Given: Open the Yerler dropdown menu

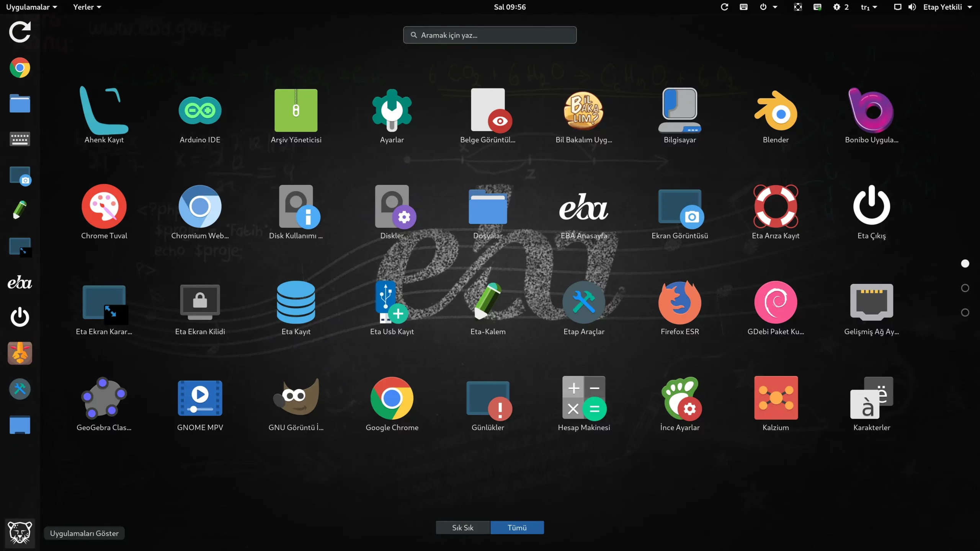Looking at the screenshot, I should [x=87, y=7].
